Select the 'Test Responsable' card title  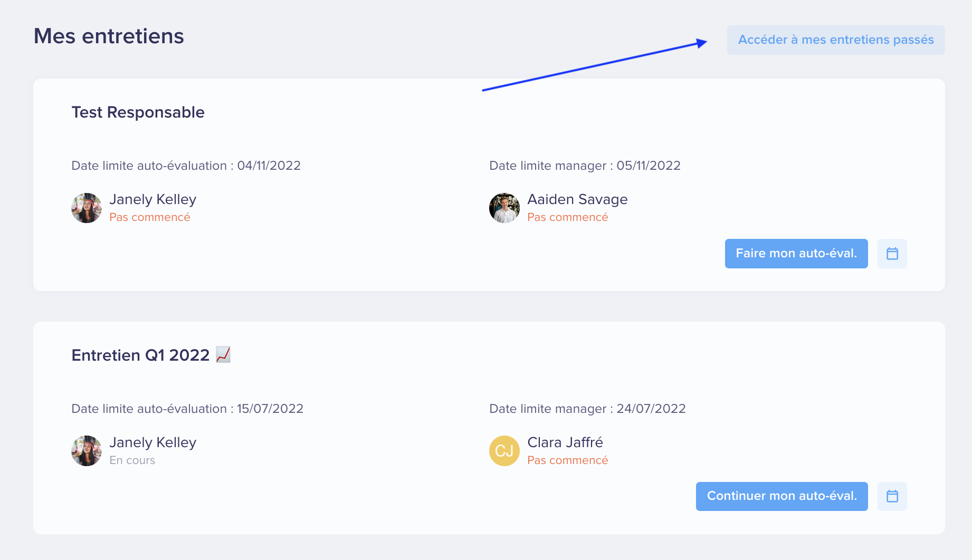pos(138,112)
